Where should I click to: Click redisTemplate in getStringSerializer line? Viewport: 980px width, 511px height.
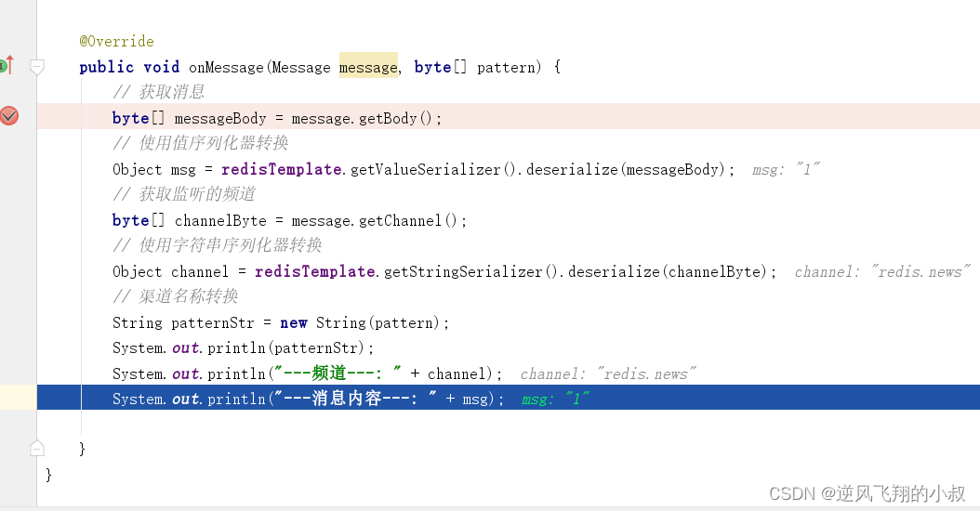click(x=315, y=271)
